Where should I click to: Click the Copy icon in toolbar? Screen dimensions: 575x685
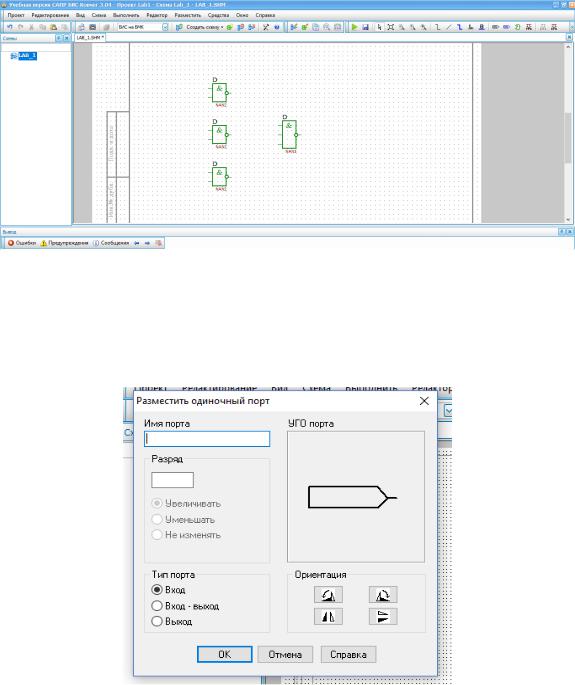42,27
